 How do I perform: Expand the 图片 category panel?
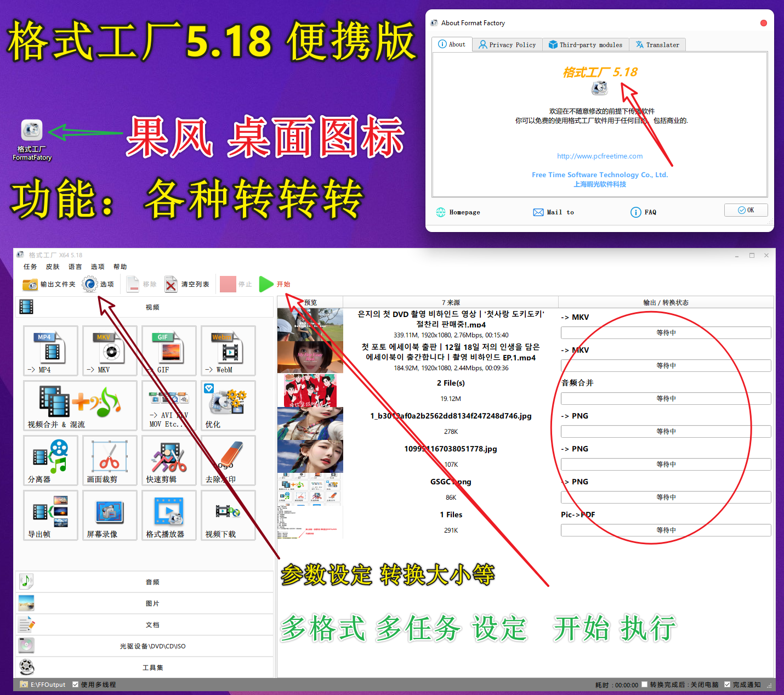pyautogui.click(x=152, y=603)
